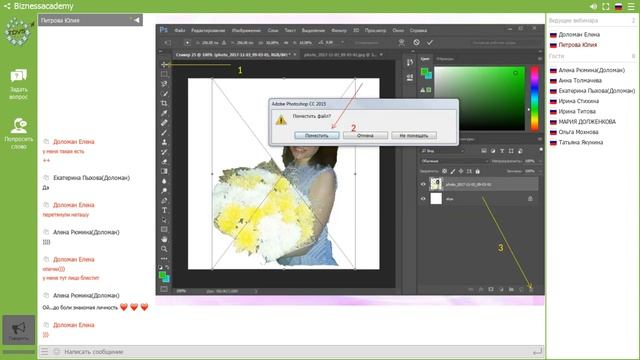Click the 'Попросить слово' icon in sidebar

[18, 125]
